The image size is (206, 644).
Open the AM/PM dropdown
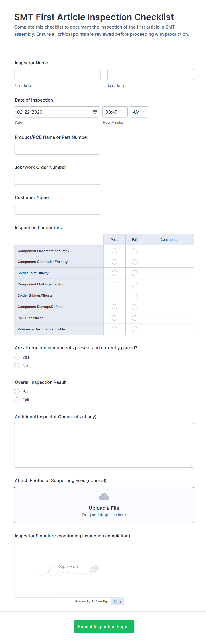139,112
